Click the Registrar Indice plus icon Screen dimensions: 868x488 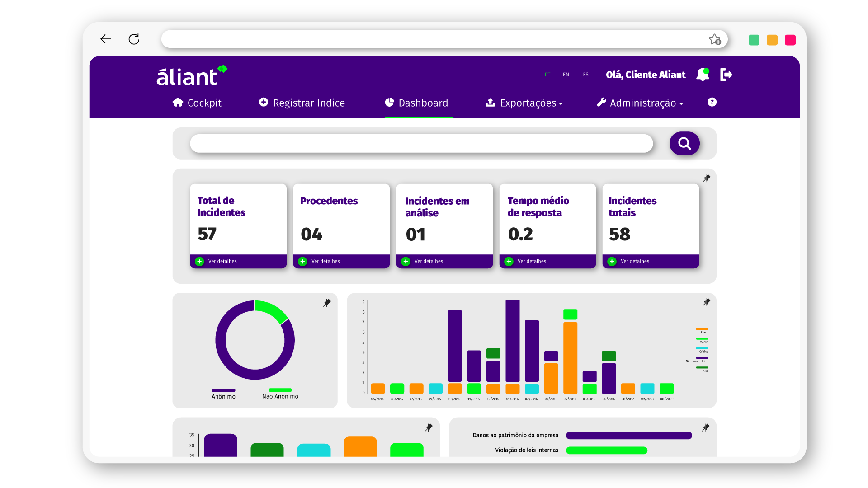pyautogui.click(x=264, y=102)
